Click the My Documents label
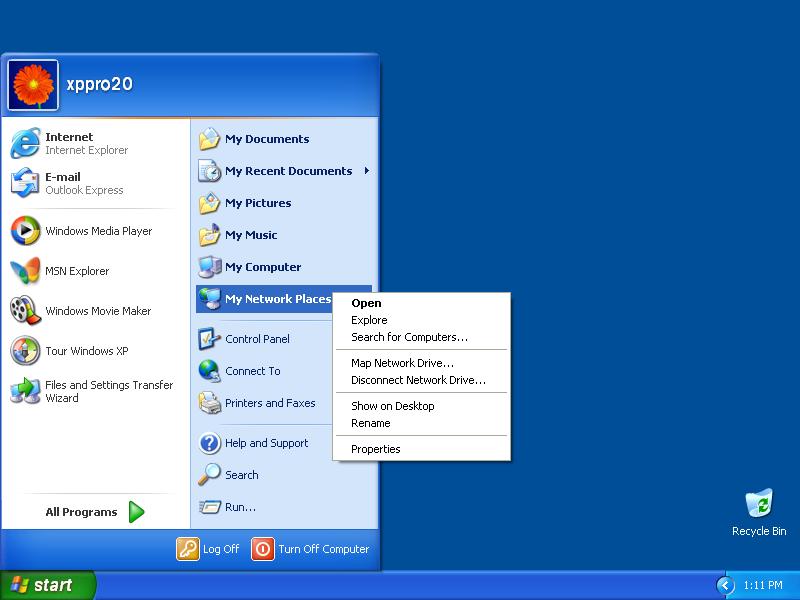Image resolution: width=800 pixels, height=600 pixels. (x=267, y=139)
